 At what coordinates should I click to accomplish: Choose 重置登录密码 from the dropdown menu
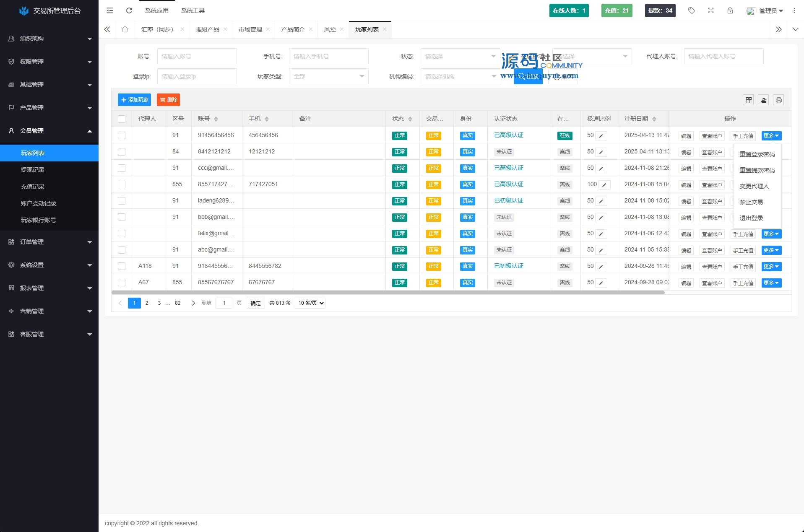pos(757,154)
